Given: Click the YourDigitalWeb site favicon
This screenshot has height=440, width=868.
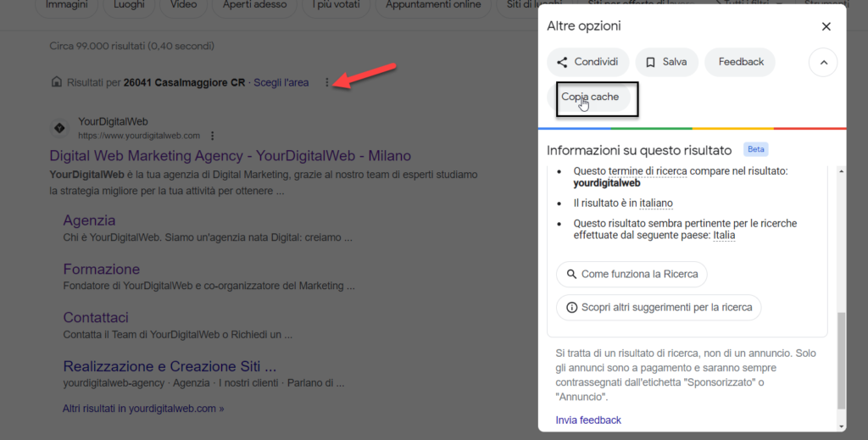Looking at the screenshot, I should click(x=59, y=128).
